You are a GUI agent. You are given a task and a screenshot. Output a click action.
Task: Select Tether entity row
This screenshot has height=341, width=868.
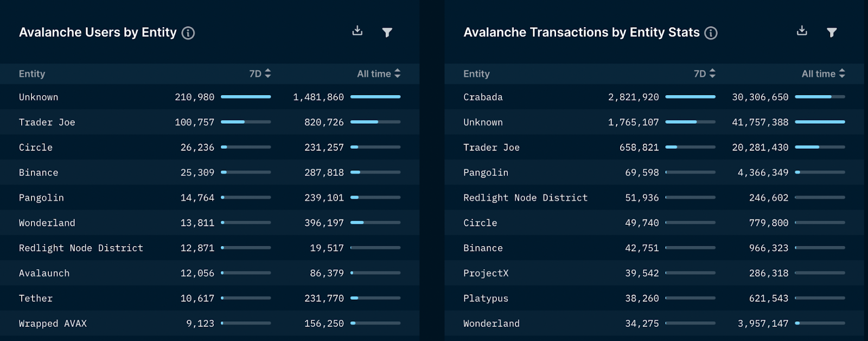209,298
